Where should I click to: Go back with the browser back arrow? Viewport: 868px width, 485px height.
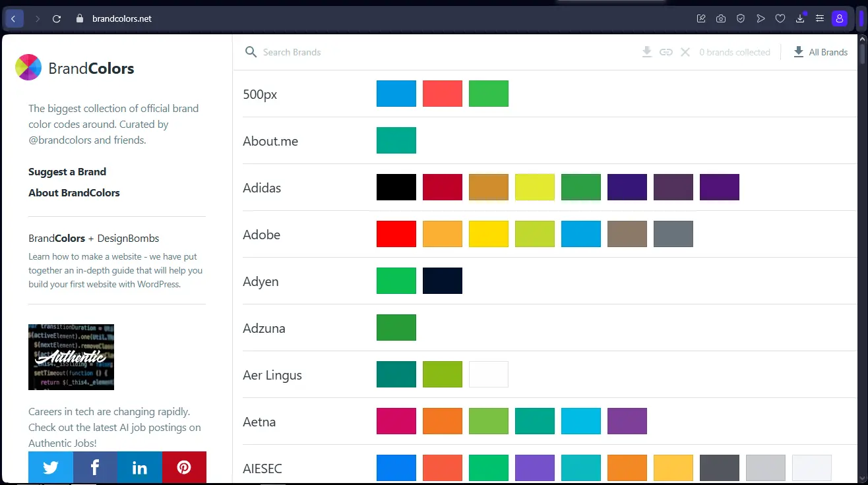(14, 18)
